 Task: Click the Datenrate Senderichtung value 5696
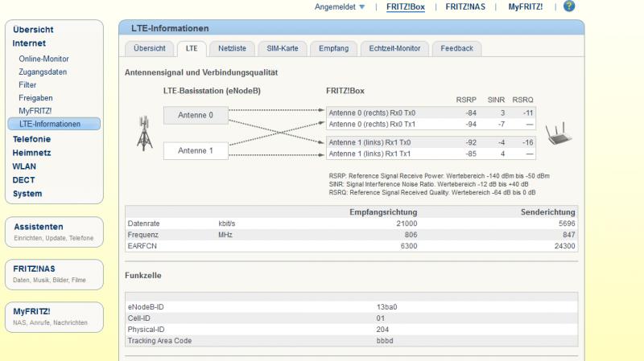pyautogui.click(x=567, y=224)
